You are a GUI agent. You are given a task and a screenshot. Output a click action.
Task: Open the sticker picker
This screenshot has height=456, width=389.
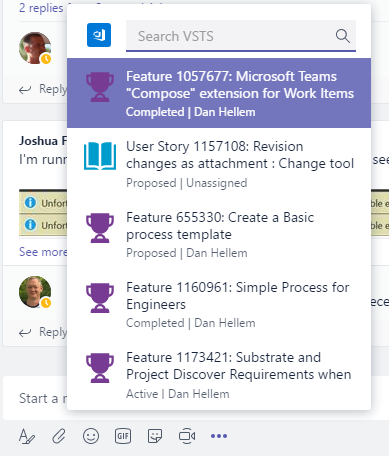point(155,436)
